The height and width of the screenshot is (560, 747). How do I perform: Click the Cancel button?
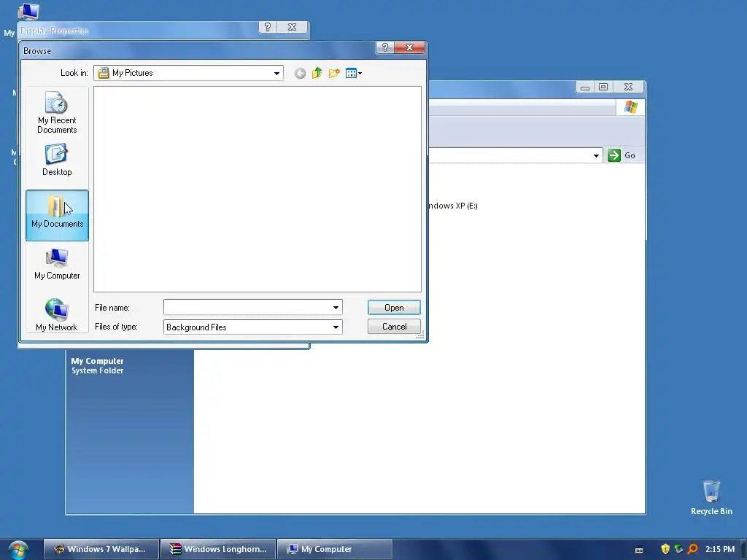pyautogui.click(x=394, y=327)
